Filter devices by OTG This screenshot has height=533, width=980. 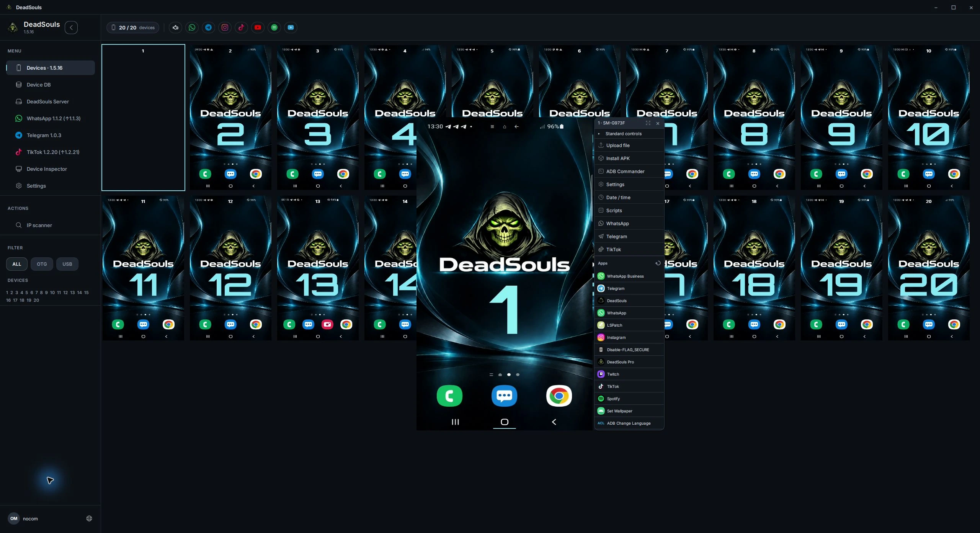click(x=42, y=264)
